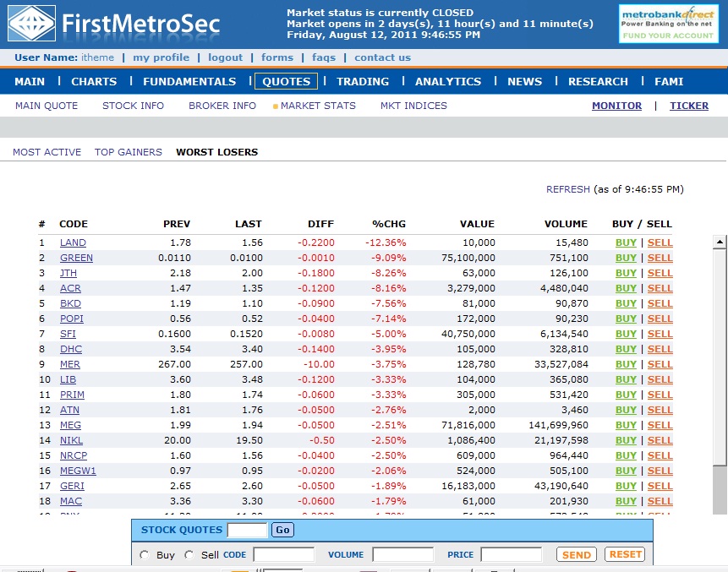This screenshot has height=572, width=728.
Task: Click SELL for the GREEN row
Action: (x=660, y=258)
